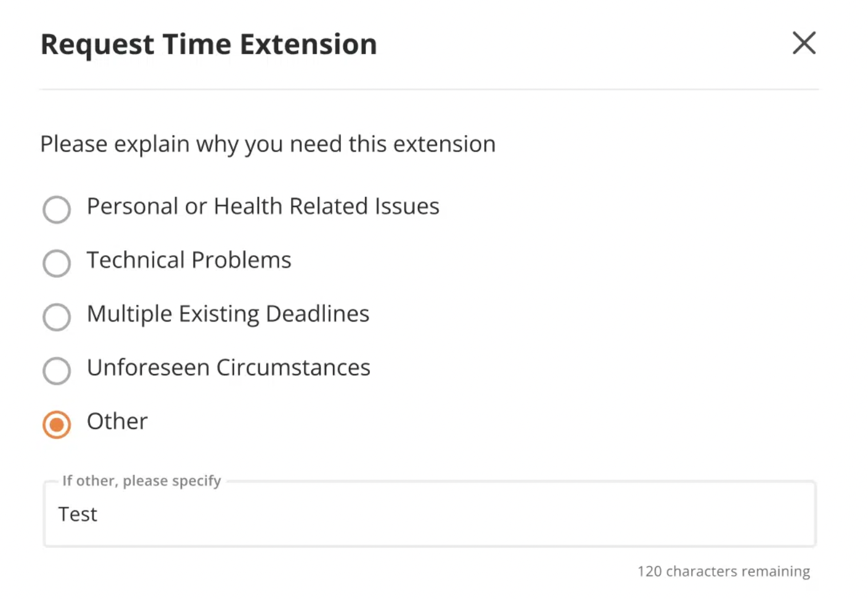Click the 'Personal or Health Related Issues' label text

263,206
